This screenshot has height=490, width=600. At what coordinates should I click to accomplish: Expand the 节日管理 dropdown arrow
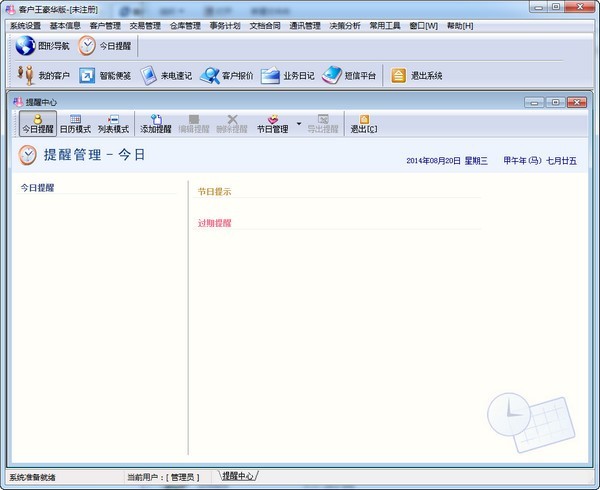click(298, 124)
